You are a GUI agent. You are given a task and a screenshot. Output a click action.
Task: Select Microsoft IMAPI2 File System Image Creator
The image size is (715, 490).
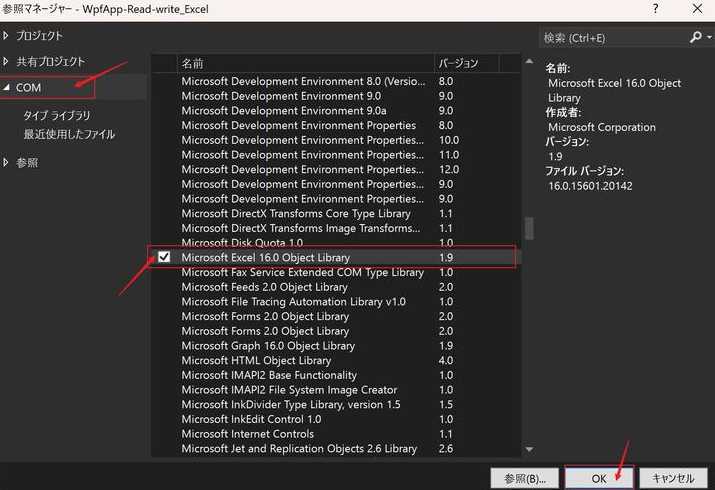click(335, 390)
